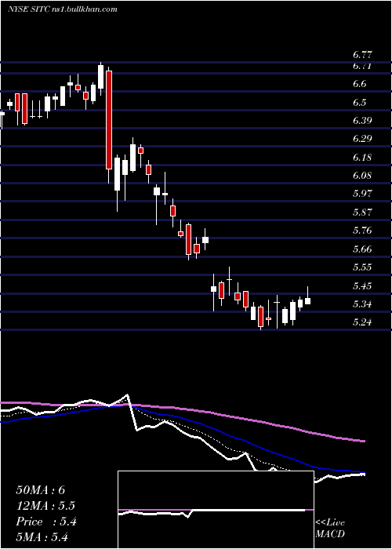Click the 5.24 price axis label
Viewport: 392px width, 549px height.
(x=362, y=322)
